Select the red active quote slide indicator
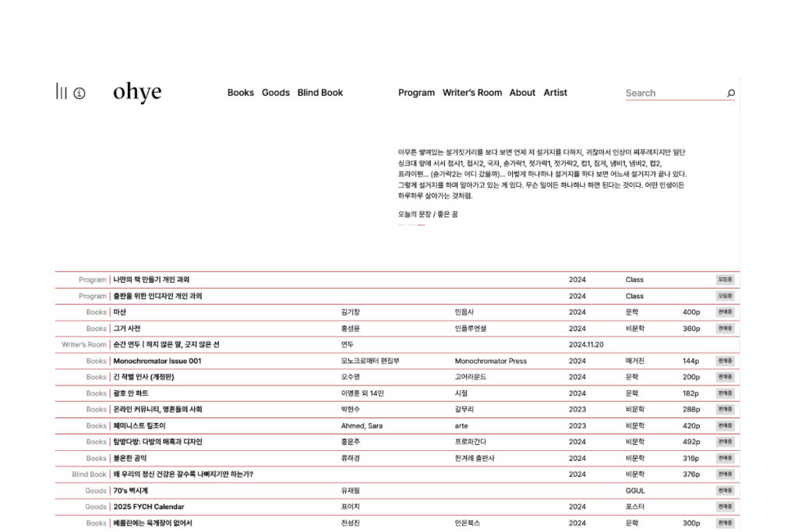The height and width of the screenshot is (532, 798). coord(421,225)
